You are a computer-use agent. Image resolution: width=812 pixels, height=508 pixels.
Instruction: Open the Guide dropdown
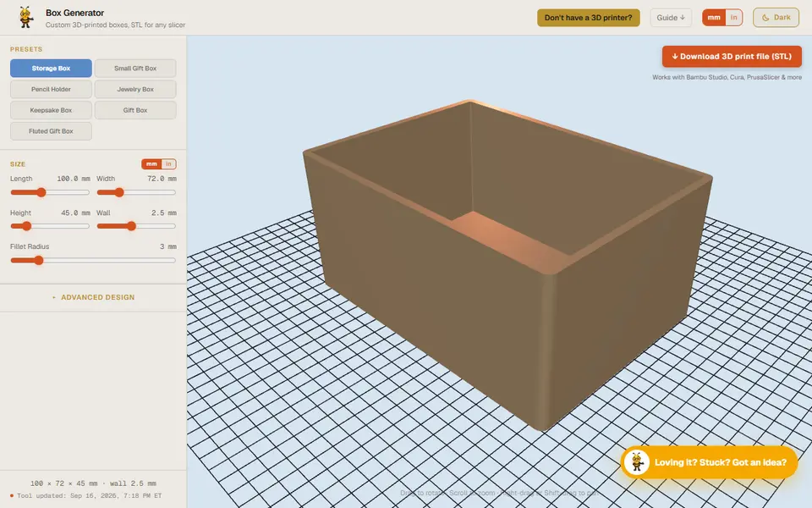671,18
